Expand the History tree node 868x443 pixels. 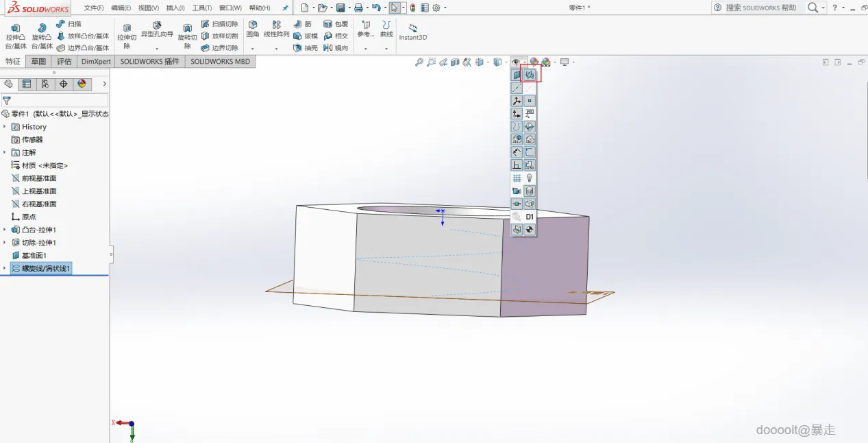click(x=5, y=127)
